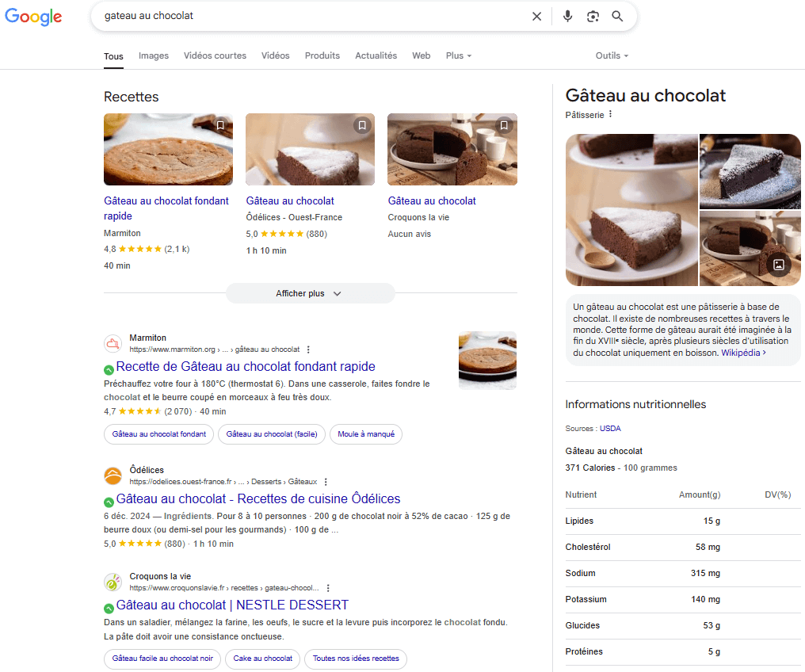The width and height of the screenshot is (805, 672).
Task: Open Gâteau au chocolat | NESTLE DESSERT result
Action: click(x=232, y=605)
